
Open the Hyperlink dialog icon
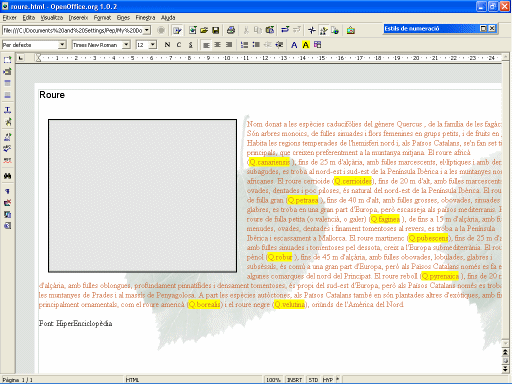click(335, 31)
